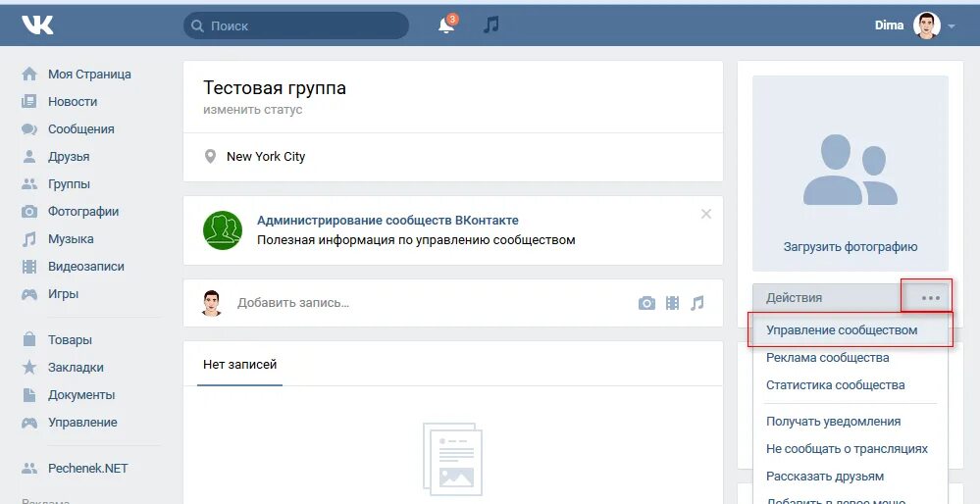Click the bag icon beside Товары

click(x=29, y=339)
